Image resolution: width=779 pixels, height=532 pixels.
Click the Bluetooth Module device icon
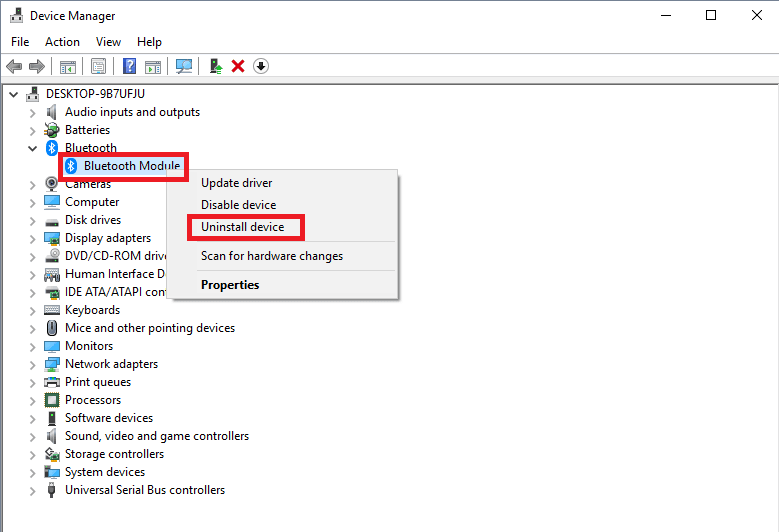point(71,166)
